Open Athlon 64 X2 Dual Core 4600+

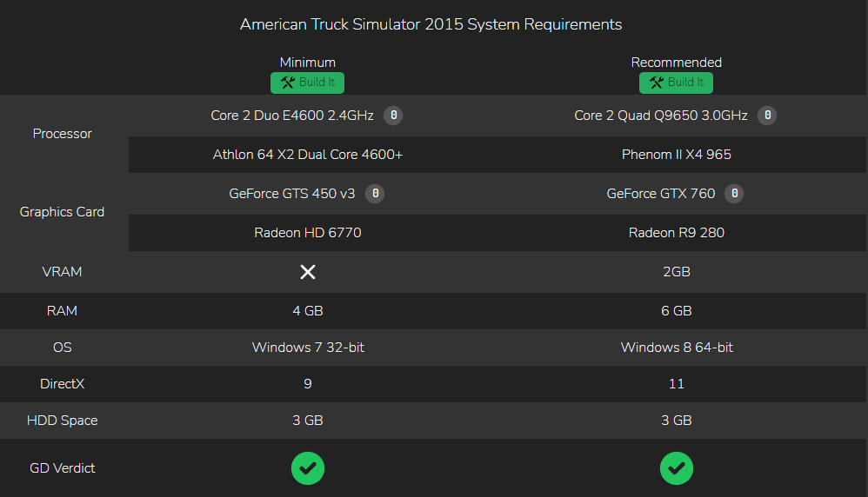(x=308, y=155)
